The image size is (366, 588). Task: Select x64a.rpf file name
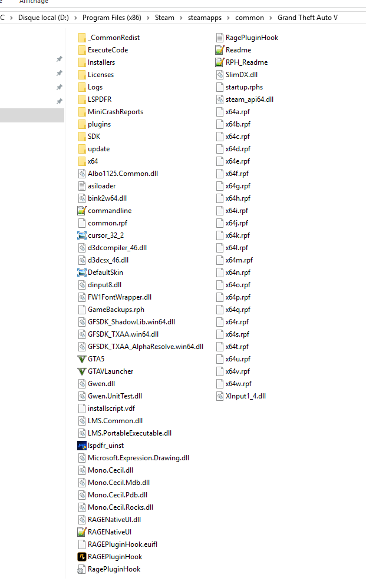coord(238,112)
